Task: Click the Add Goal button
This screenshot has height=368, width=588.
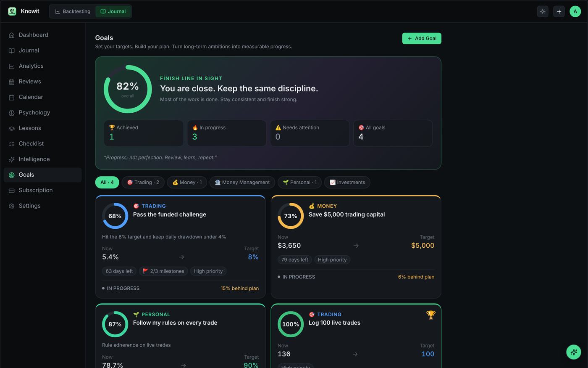Action: [422, 38]
